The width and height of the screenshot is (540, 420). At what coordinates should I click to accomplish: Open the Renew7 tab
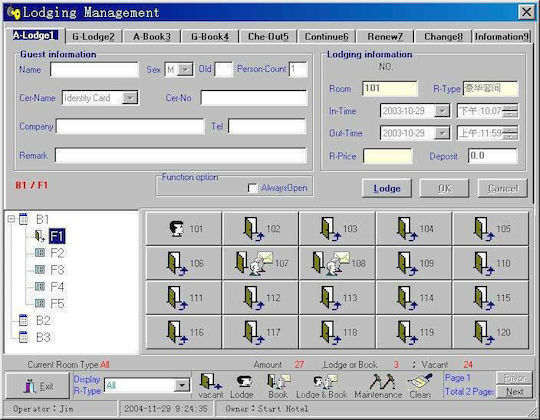tap(385, 37)
